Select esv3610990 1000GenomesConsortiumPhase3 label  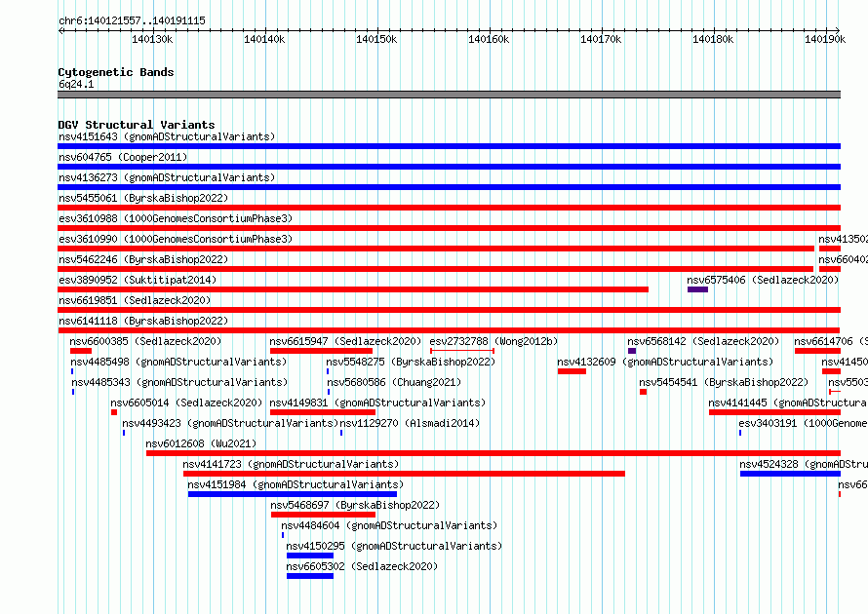176,239
